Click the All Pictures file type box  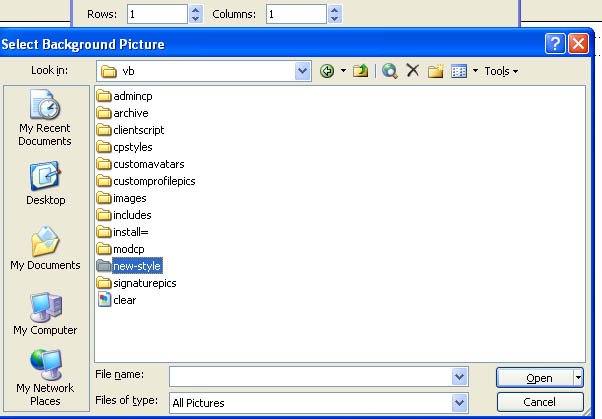click(310, 403)
